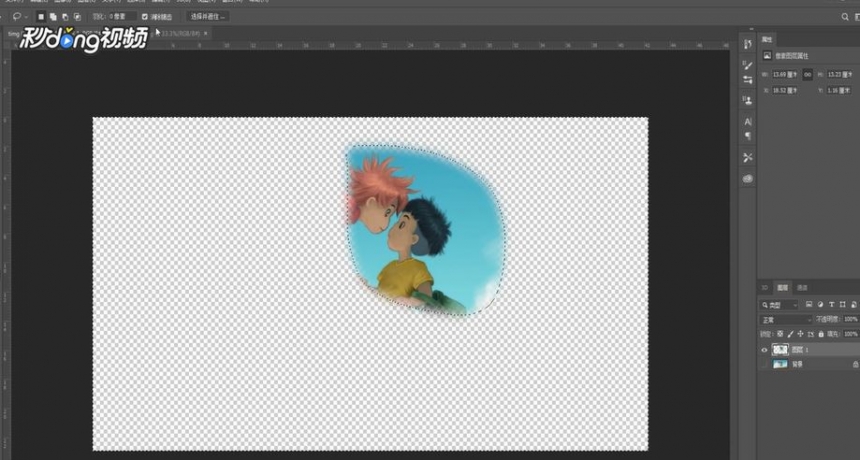This screenshot has width=860, height=460.
Task: Open Select and Mask button
Action: (x=208, y=17)
